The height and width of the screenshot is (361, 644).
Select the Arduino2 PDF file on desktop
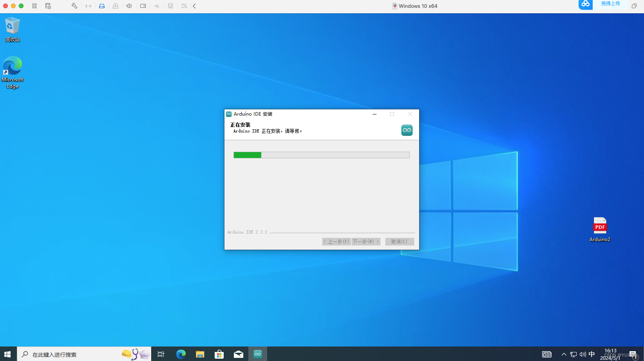click(600, 230)
